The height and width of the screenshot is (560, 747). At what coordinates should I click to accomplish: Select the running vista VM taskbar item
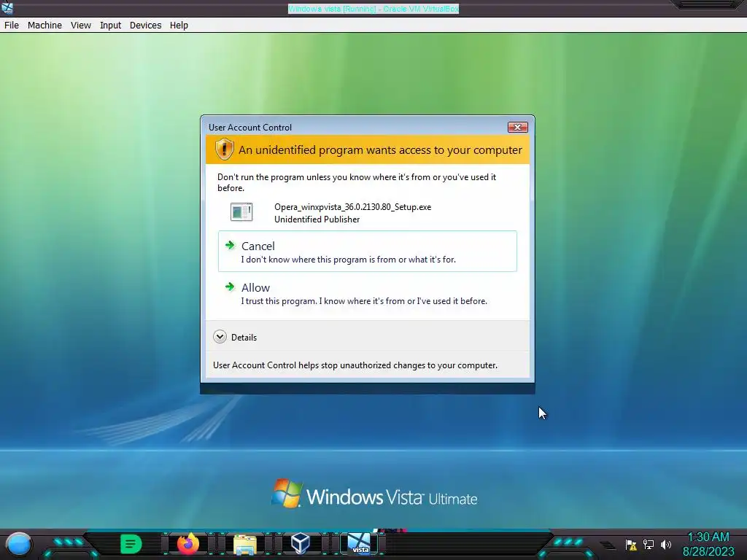[x=359, y=544]
